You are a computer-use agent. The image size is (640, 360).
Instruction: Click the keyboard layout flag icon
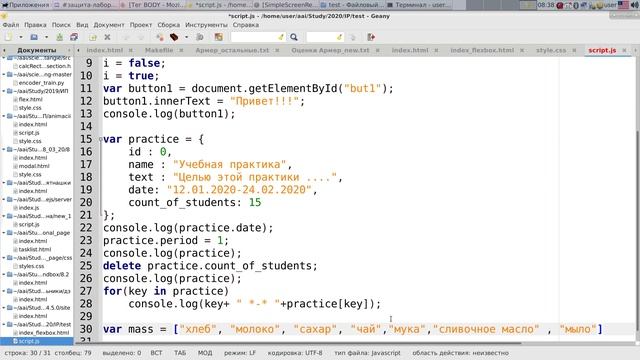pos(623,5)
